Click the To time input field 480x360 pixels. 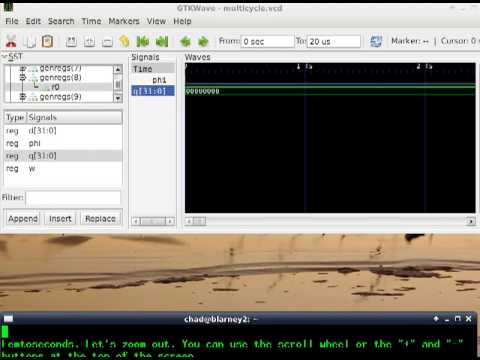point(334,42)
